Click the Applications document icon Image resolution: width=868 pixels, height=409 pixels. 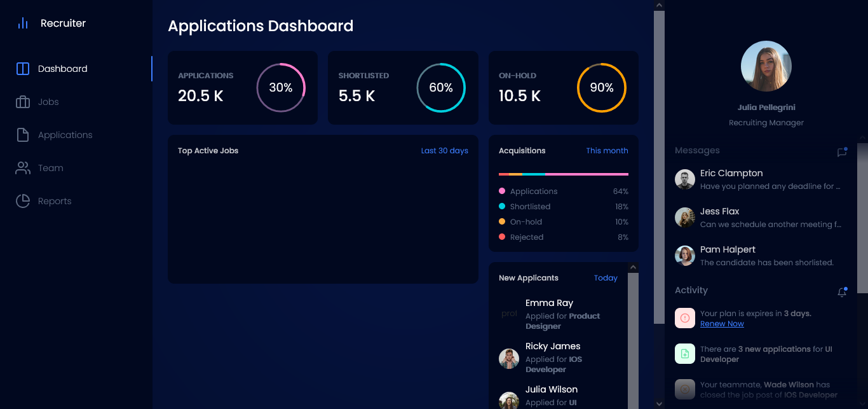pos(23,135)
